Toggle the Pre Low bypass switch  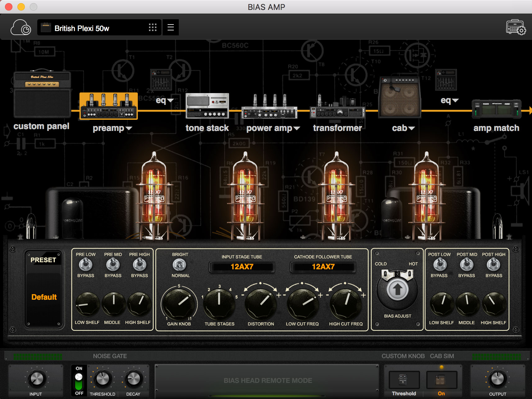[86, 265]
